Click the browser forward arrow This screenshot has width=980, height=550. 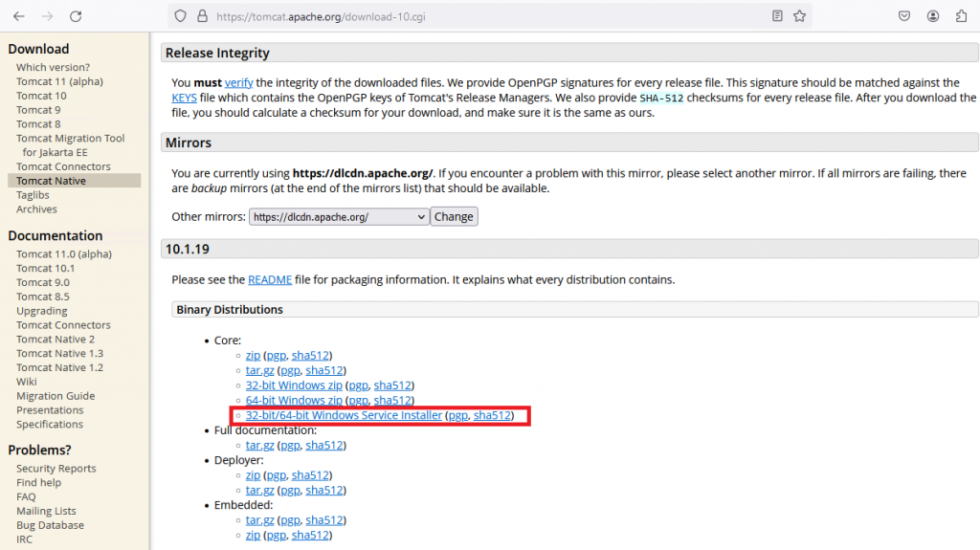click(x=47, y=16)
